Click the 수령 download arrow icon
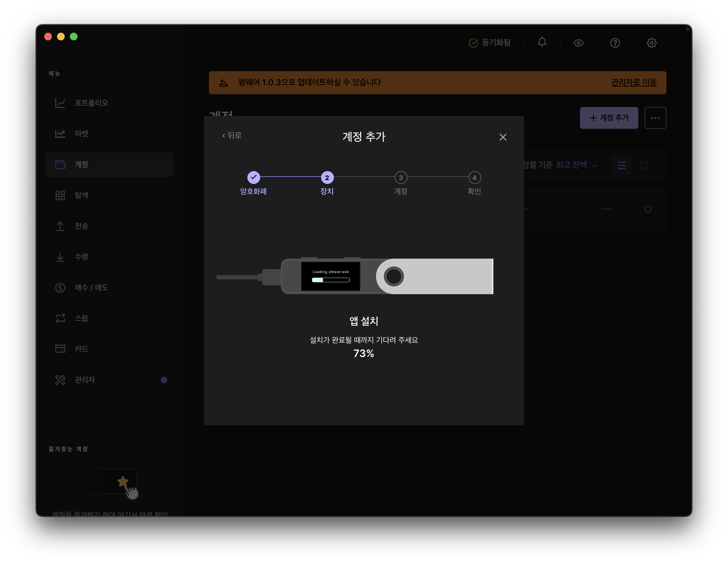This screenshot has height=564, width=728. [60, 257]
